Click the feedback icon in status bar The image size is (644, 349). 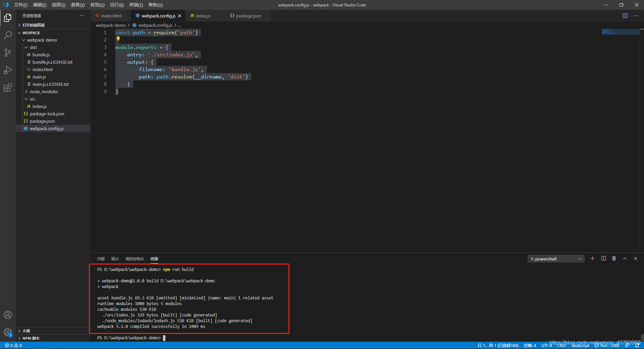click(x=627, y=345)
